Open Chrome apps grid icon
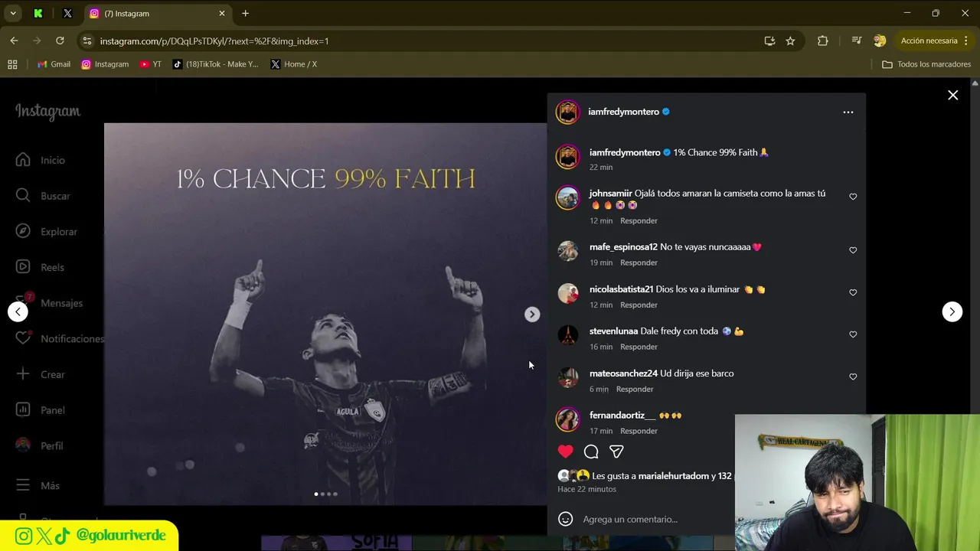This screenshot has height=551, width=980. point(12,64)
